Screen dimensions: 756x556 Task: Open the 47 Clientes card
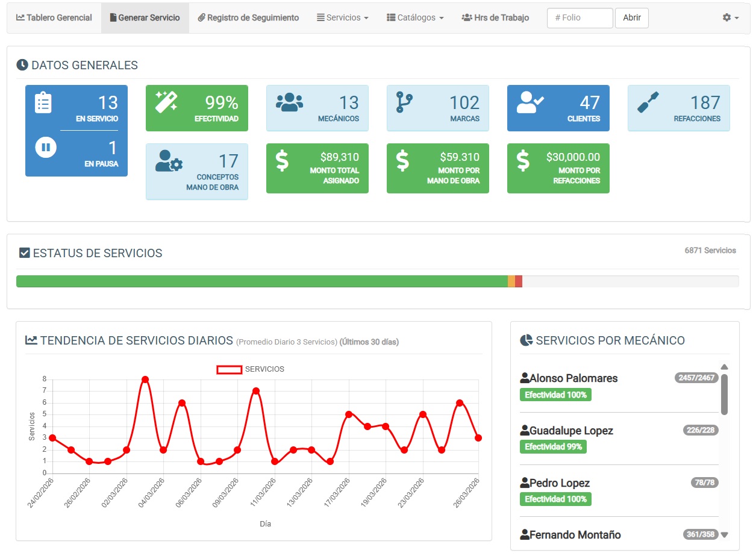coord(558,108)
